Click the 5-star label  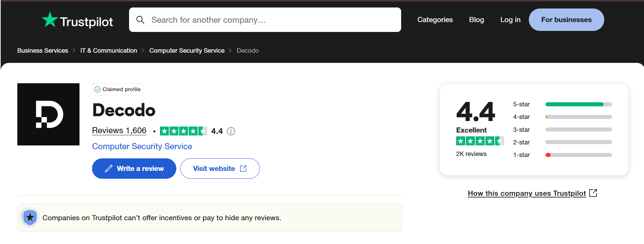521,104
